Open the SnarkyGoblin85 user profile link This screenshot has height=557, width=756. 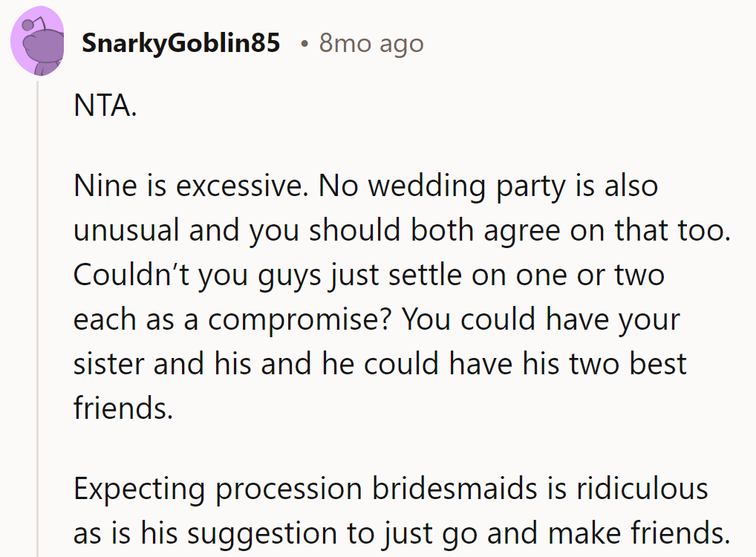coord(180,44)
